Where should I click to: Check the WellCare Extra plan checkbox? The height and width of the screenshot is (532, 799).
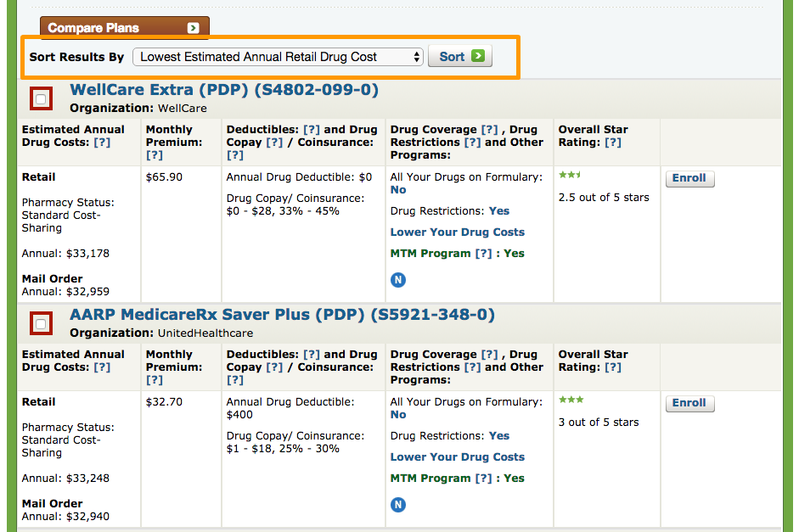pyautogui.click(x=42, y=98)
